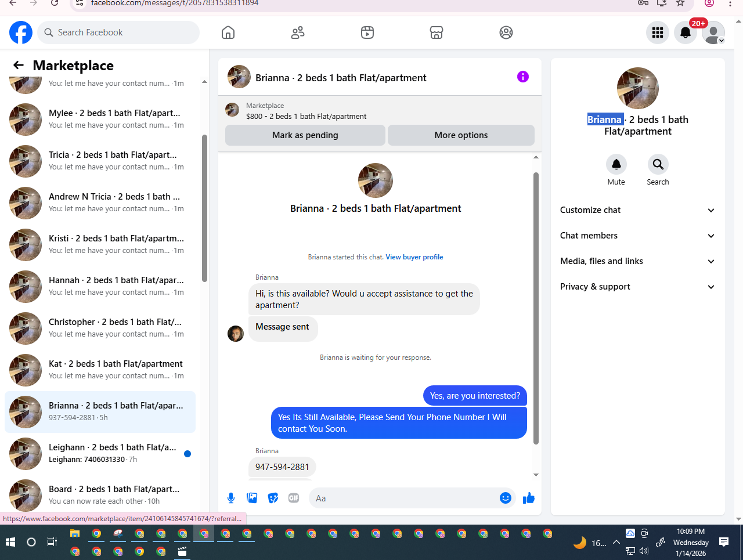Open the Facebook Home feed icon
The width and height of the screenshot is (743, 560).
pos(228,32)
